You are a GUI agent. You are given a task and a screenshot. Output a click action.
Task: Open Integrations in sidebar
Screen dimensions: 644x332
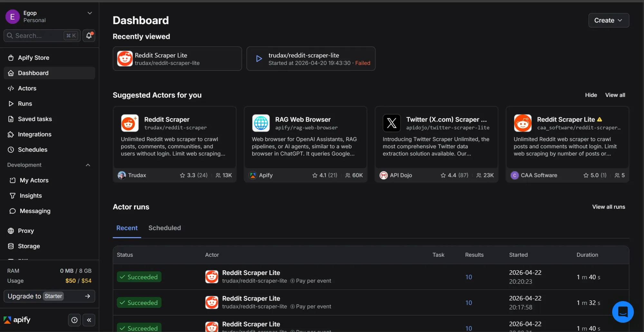pyautogui.click(x=49, y=134)
